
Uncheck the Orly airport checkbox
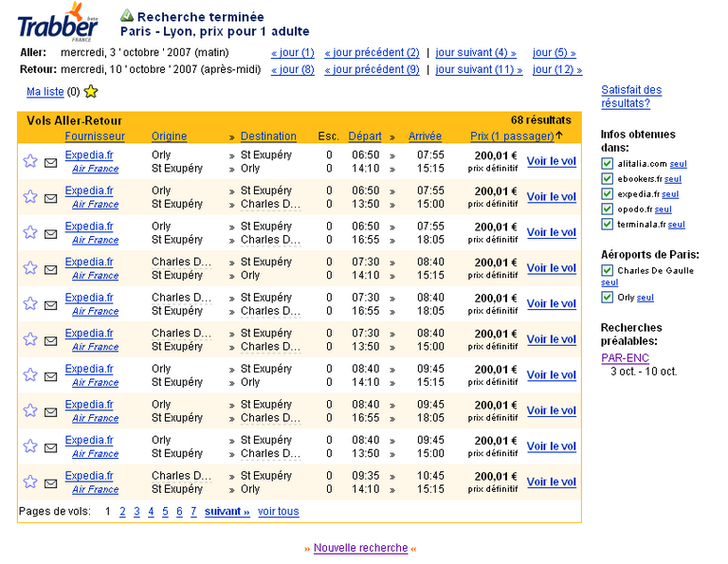coord(607,297)
